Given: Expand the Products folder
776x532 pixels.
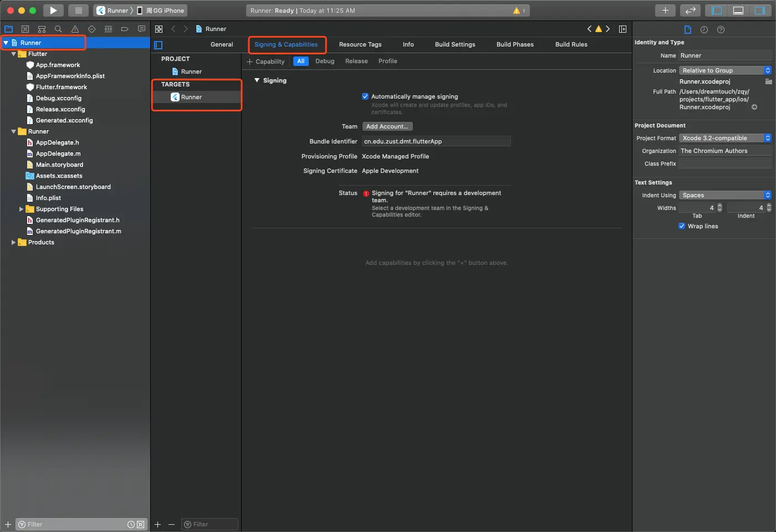Looking at the screenshot, I should [x=14, y=242].
